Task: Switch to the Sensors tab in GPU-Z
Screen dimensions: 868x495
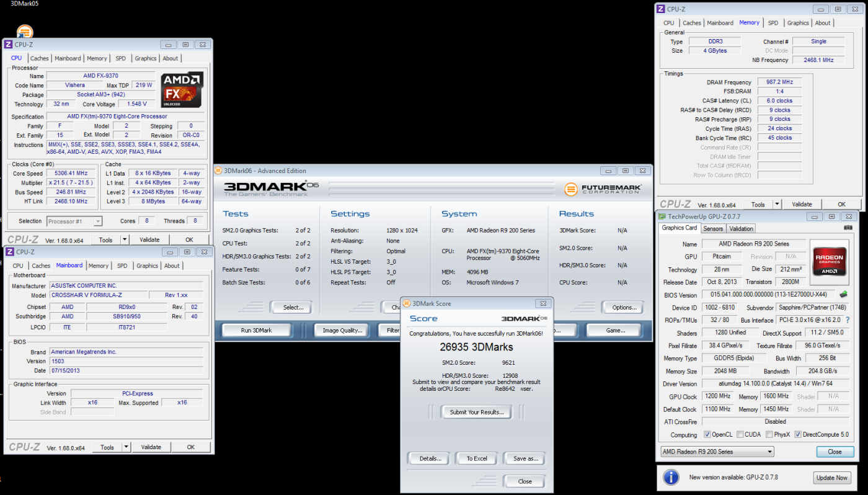Action: (x=713, y=228)
